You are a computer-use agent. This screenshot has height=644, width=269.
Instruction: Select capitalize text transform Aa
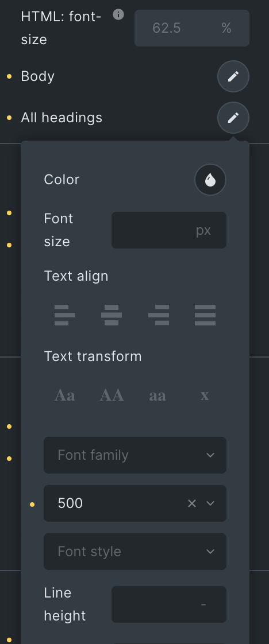[64, 395]
